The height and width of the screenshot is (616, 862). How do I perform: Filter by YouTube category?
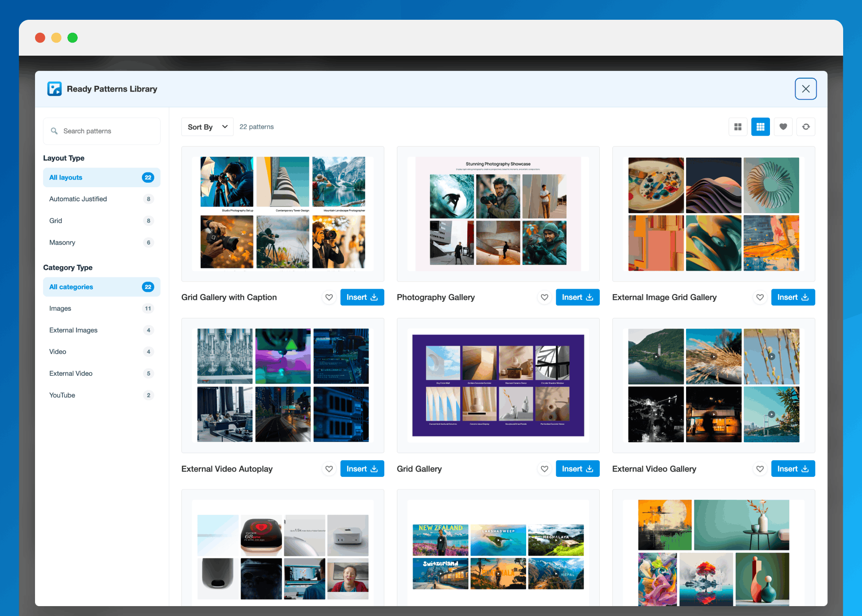(101, 395)
